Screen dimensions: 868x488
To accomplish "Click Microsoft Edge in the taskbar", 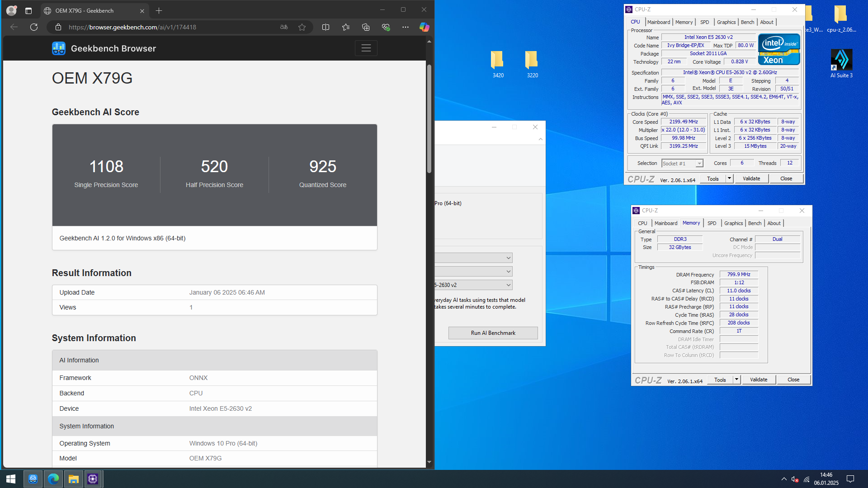I will (x=53, y=479).
